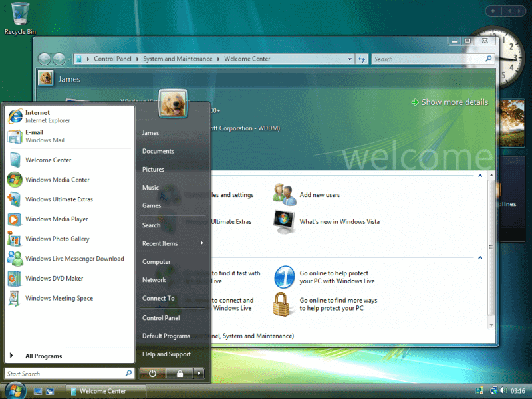Image resolution: width=532 pixels, height=399 pixels.
Task: Click the Forward button in Welcome Center window
Action: pyautogui.click(x=59, y=59)
